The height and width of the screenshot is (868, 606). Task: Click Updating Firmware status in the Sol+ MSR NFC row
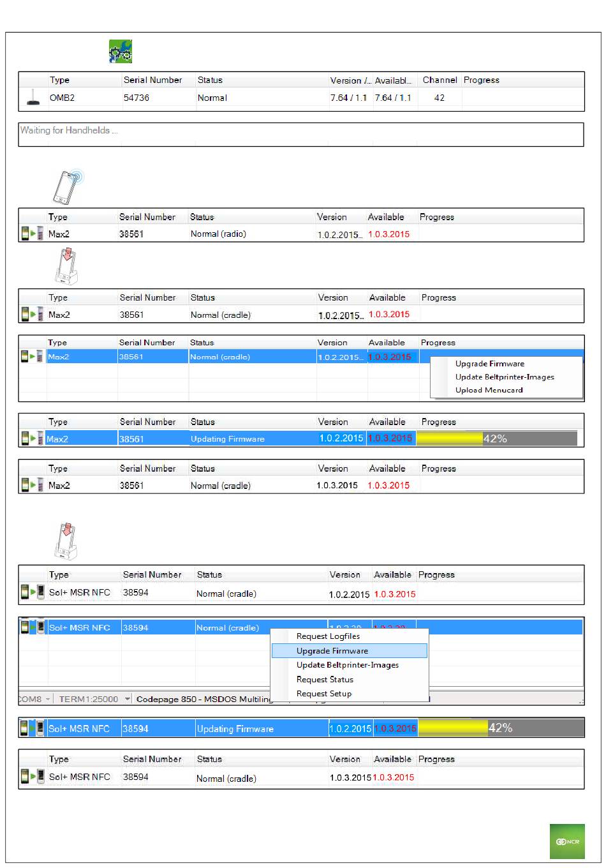235,729
